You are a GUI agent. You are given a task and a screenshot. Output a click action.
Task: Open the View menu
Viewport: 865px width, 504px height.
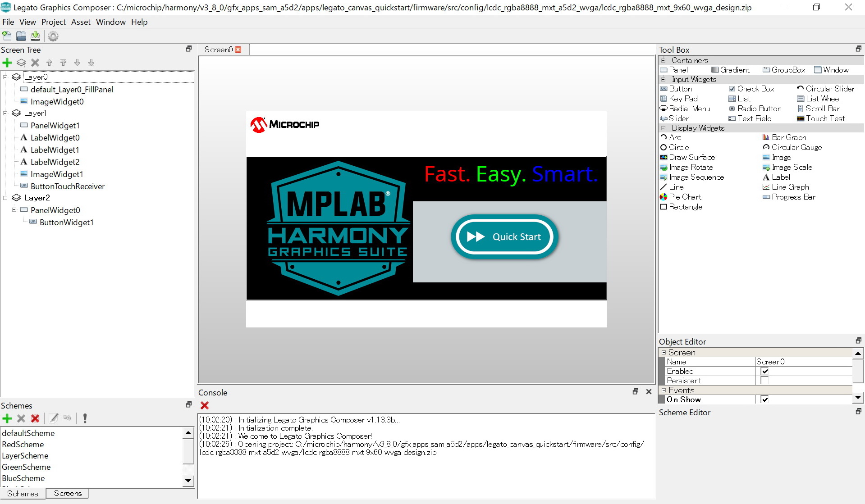coord(27,22)
